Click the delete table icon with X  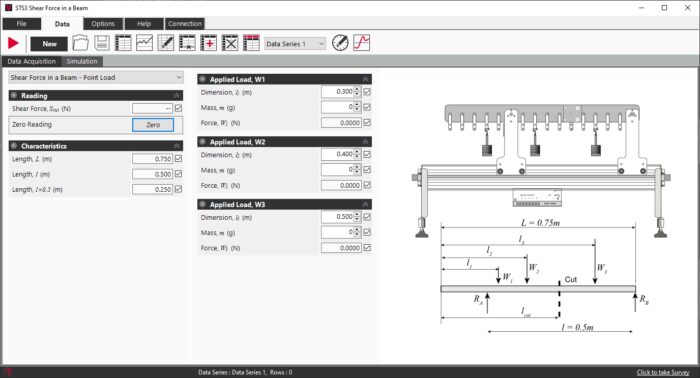(230, 43)
